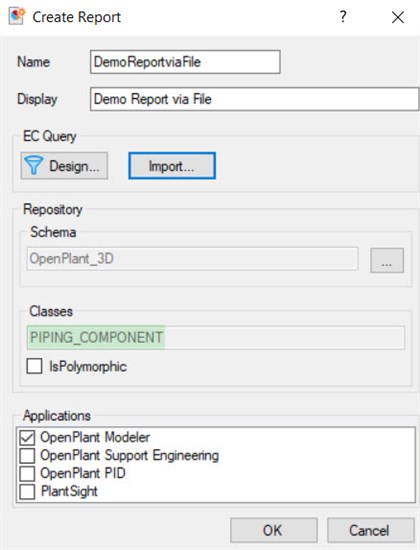
Task: Click the funnel icon on the Design button
Action: coord(34,165)
